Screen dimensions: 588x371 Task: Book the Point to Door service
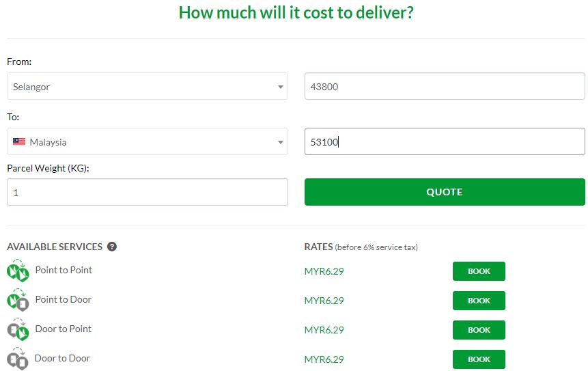click(479, 301)
